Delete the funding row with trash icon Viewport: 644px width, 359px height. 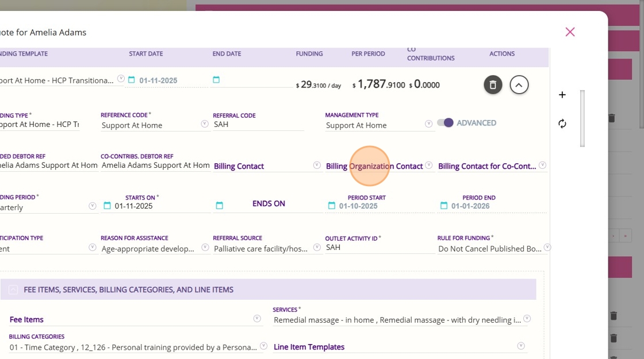click(493, 85)
